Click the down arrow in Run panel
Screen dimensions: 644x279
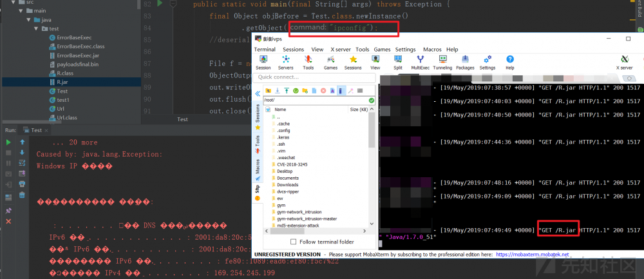point(23,153)
